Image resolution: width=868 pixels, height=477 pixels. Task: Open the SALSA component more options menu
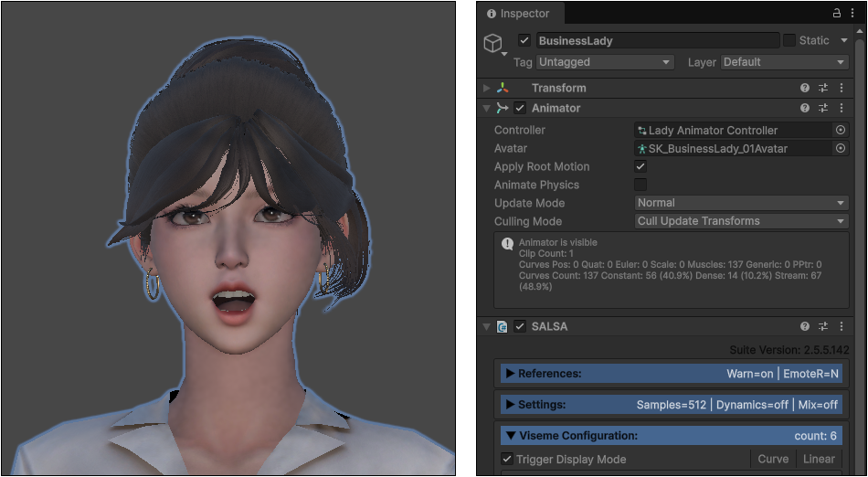[842, 326]
